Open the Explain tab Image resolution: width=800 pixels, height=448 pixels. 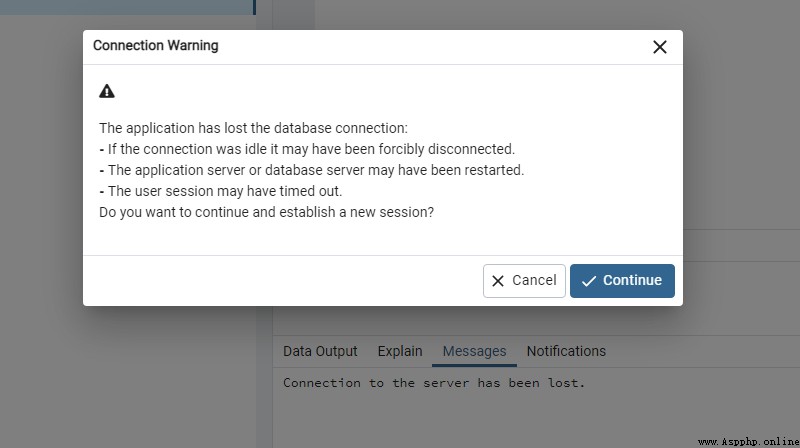coord(400,351)
